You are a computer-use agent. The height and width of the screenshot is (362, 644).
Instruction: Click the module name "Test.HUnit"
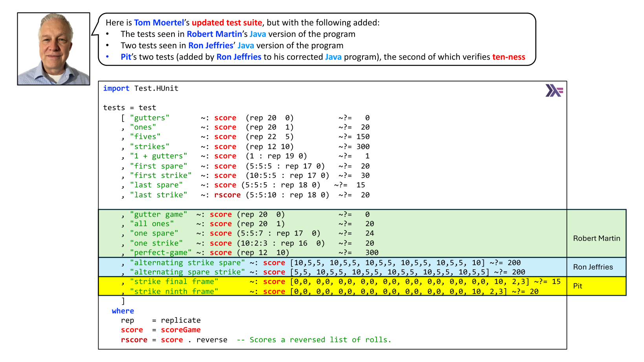pyautogui.click(x=156, y=88)
